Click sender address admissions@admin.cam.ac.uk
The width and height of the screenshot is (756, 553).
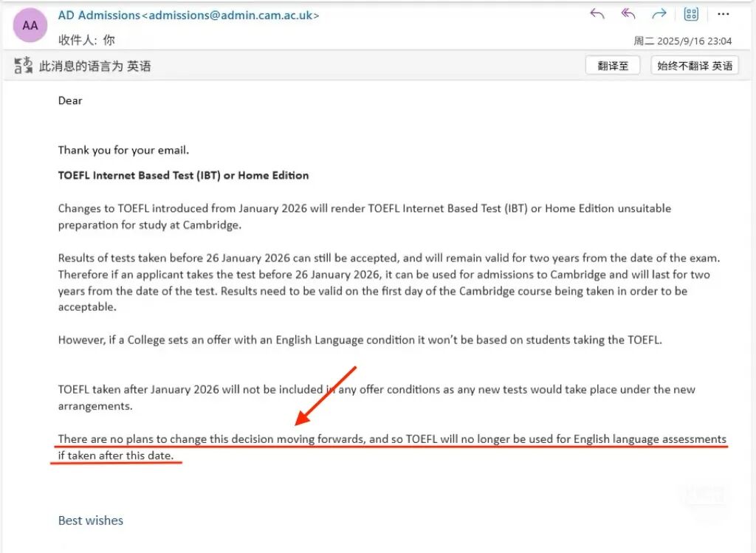pos(231,16)
